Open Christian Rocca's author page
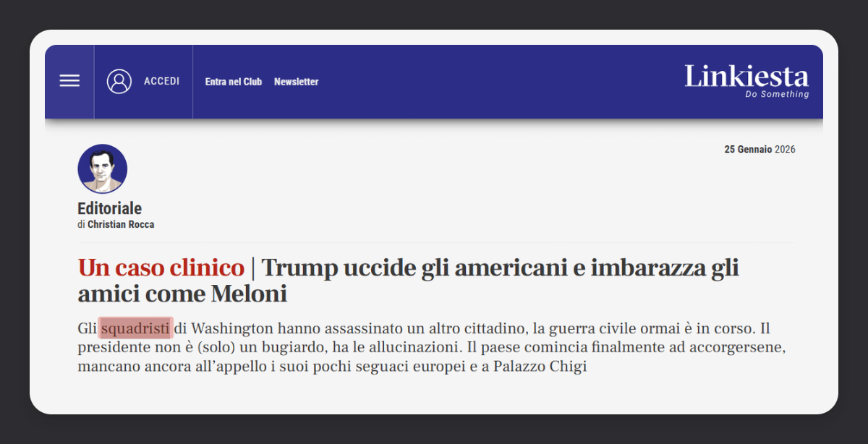Viewport: 868px width, 444px height. coord(121,224)
